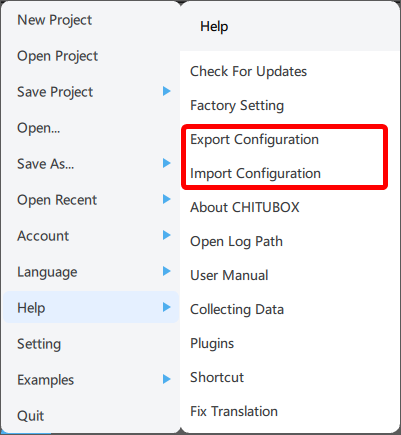Screen dimensions: 401x435
Task: Click Export Configuration
Action: pos(254,139)
